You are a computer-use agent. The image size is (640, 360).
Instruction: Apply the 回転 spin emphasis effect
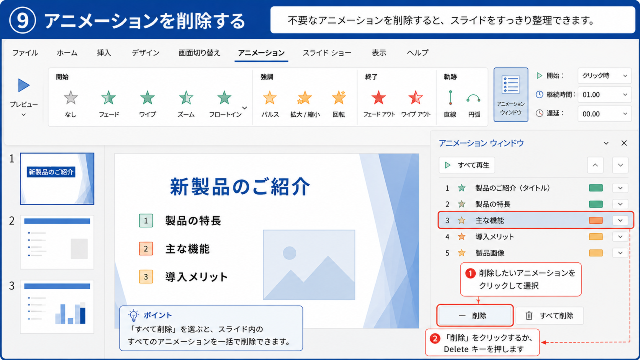(x=339, y=98)
